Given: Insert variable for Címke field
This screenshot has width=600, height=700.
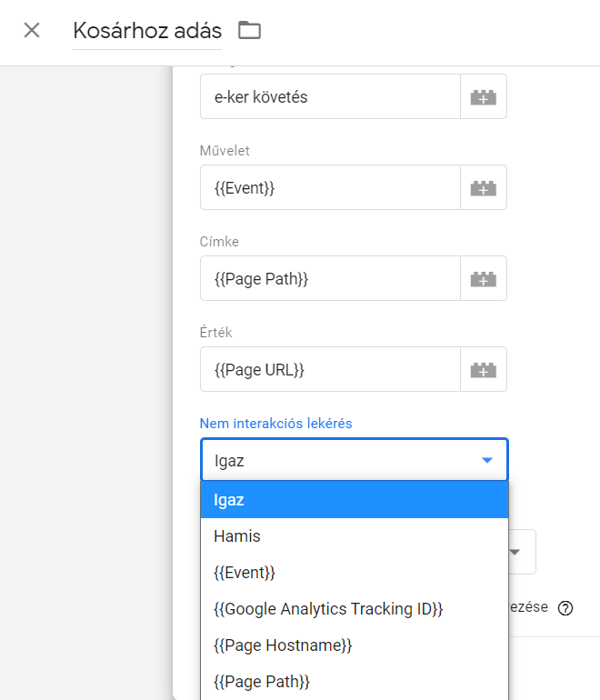Looking at the screenshot, I should [484, 278].
